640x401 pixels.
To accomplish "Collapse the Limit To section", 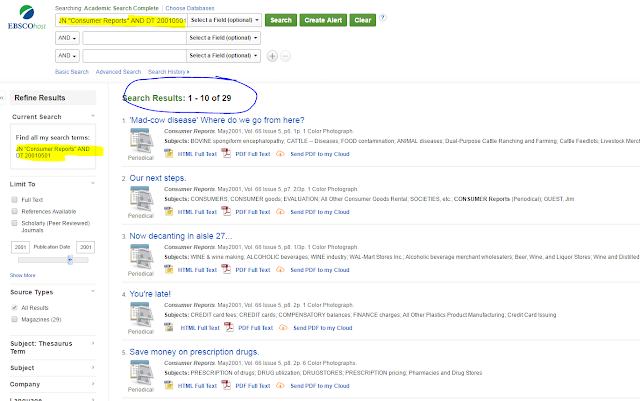I will [x=93, y=183].
